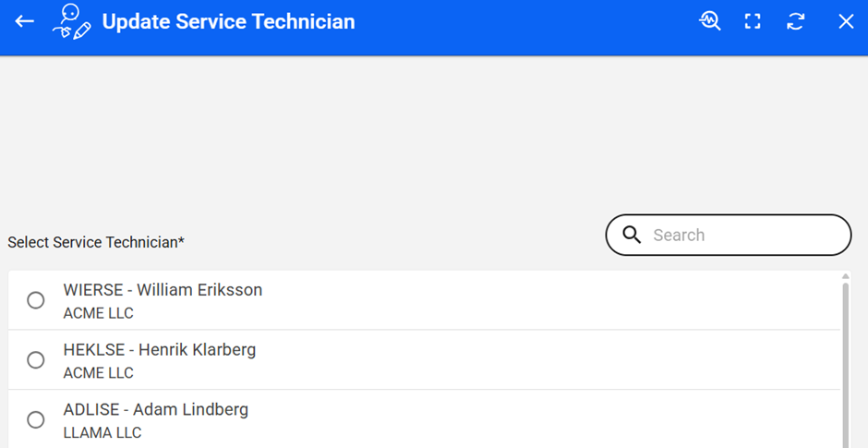This screenshot has height=448, width=868.
Task: Pick the Adam Lindberg radio button
Action: click(36, 419)
